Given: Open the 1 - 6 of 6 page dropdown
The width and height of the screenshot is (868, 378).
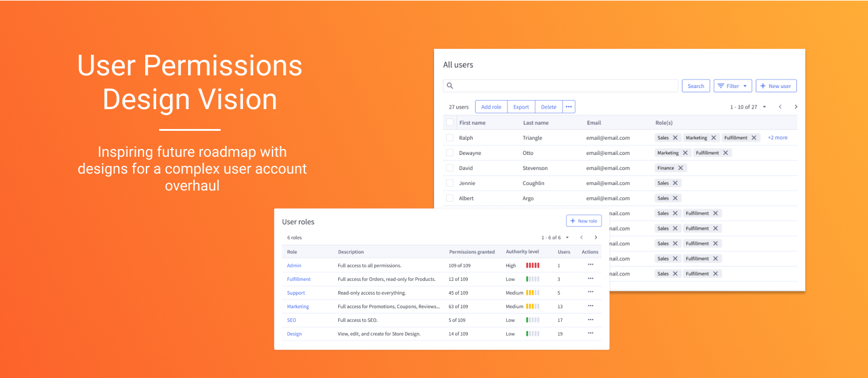Looking at the screenshot, I should [567, 238].
